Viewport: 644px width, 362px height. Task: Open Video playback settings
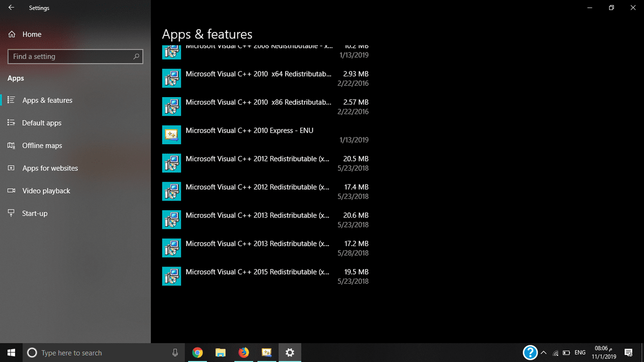point(46,190)
